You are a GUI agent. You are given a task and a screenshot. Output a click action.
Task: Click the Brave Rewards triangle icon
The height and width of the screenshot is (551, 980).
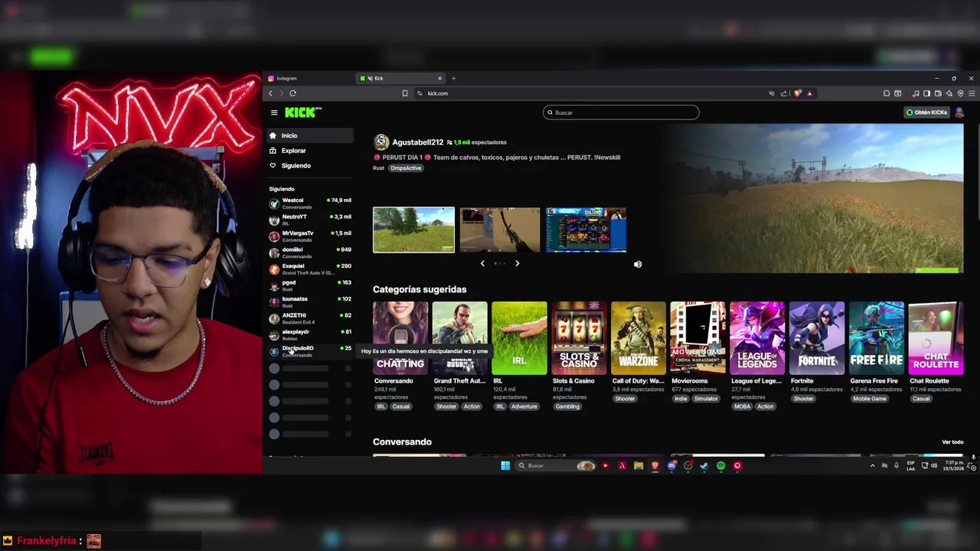point(809,93)
